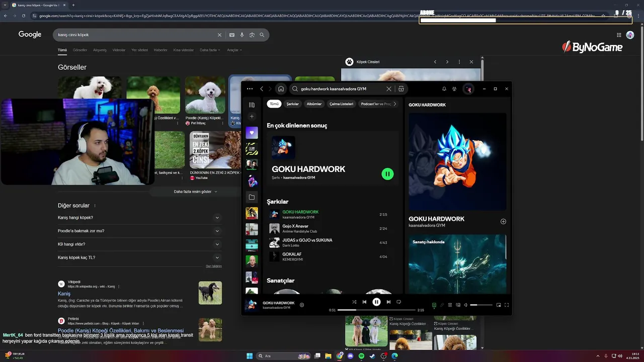
Task: Expand Daha fazla resim göster
Action: (x=196, y=192)
